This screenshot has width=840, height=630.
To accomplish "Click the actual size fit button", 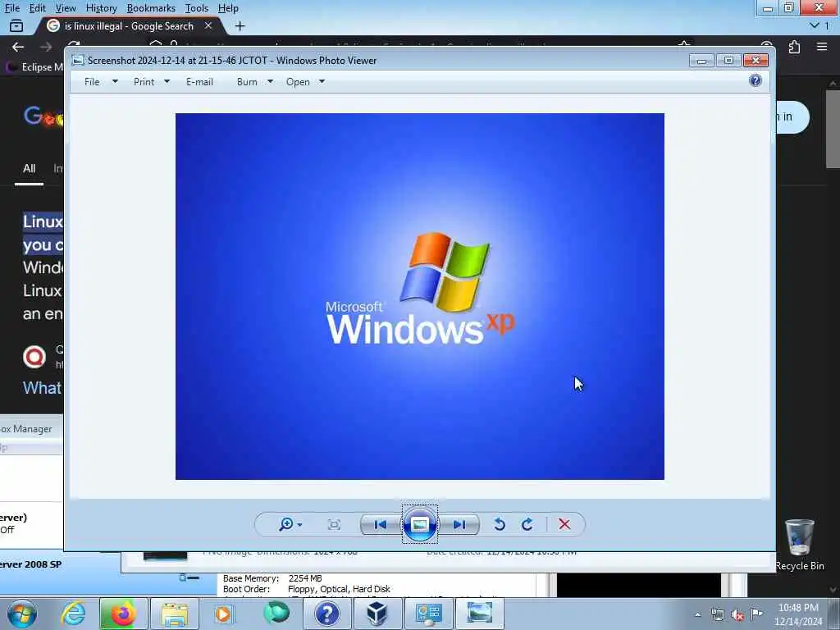I will [x=334, y=524].
